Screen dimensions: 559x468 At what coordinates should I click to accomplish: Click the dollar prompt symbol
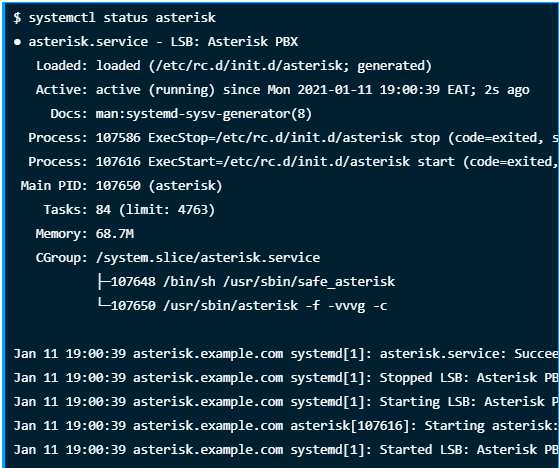pyautogui.click(x=17, y=17)
